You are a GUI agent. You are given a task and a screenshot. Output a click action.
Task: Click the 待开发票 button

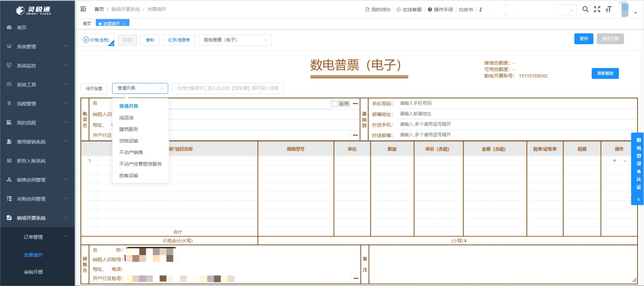(x=94, y=88)
